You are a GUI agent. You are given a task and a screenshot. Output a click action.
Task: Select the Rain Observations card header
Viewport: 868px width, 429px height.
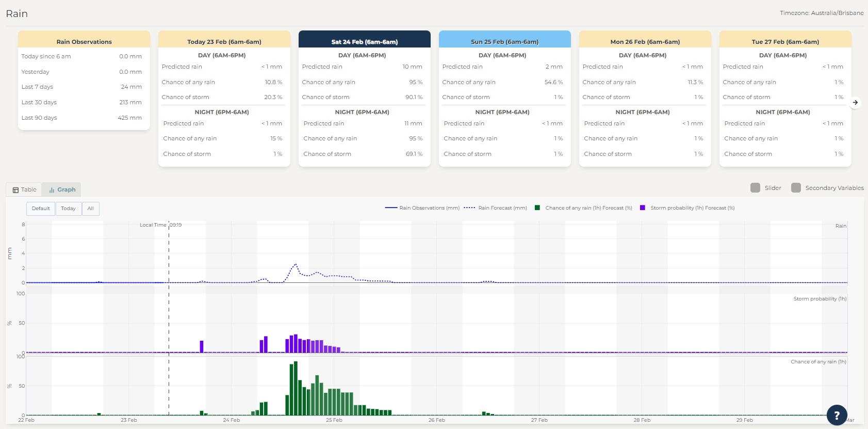(84, 39)
